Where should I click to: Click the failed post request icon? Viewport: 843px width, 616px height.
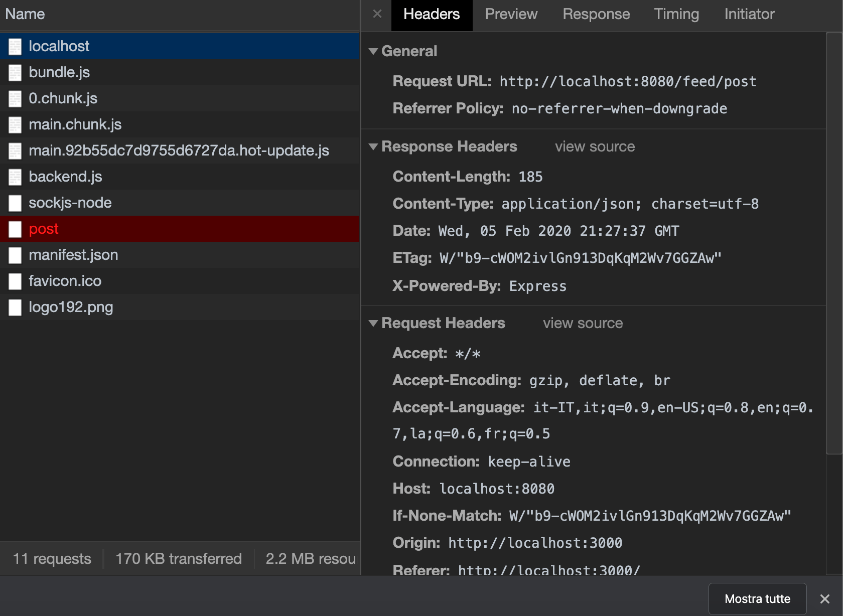15,229
